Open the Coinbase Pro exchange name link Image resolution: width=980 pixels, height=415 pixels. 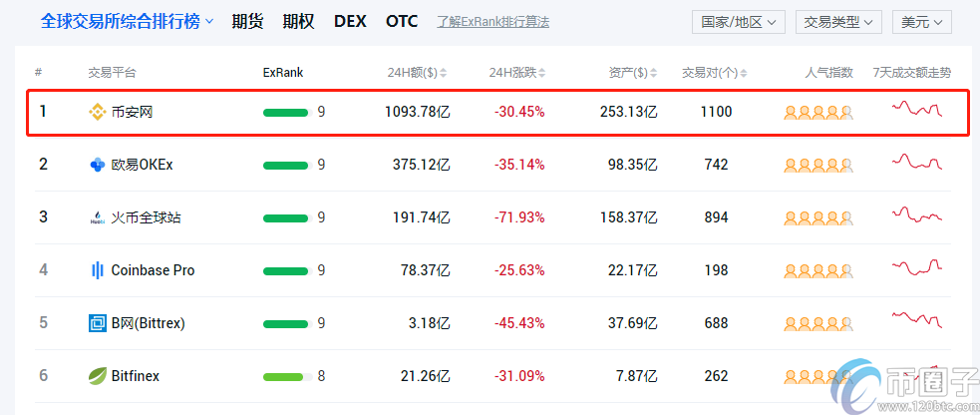point(153,270)
